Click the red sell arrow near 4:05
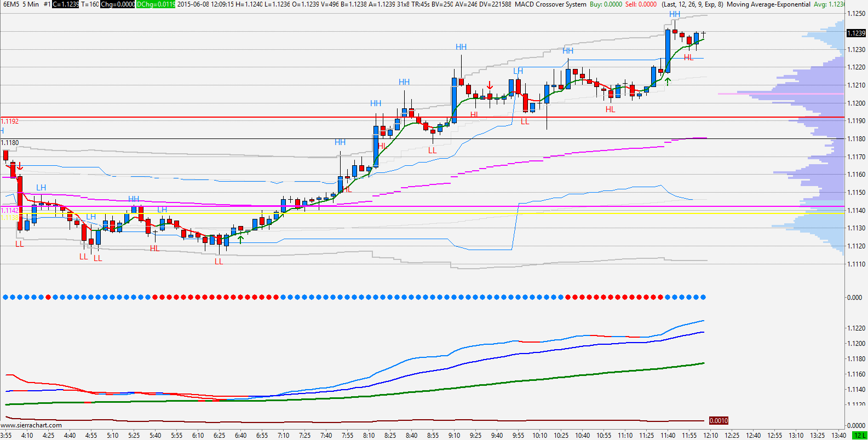868x440 pixels. point(20,166)
